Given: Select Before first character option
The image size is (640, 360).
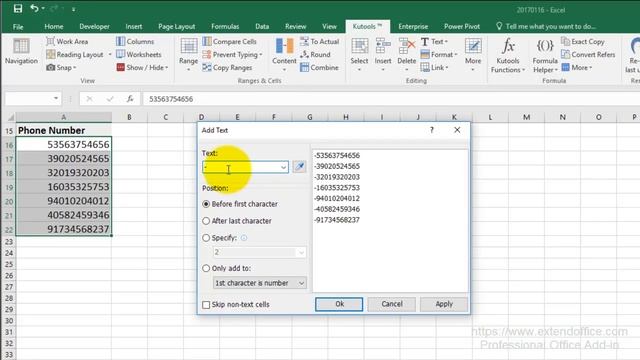Looking at the screenshot, I should pyautogui.click(x=240, y=204).
